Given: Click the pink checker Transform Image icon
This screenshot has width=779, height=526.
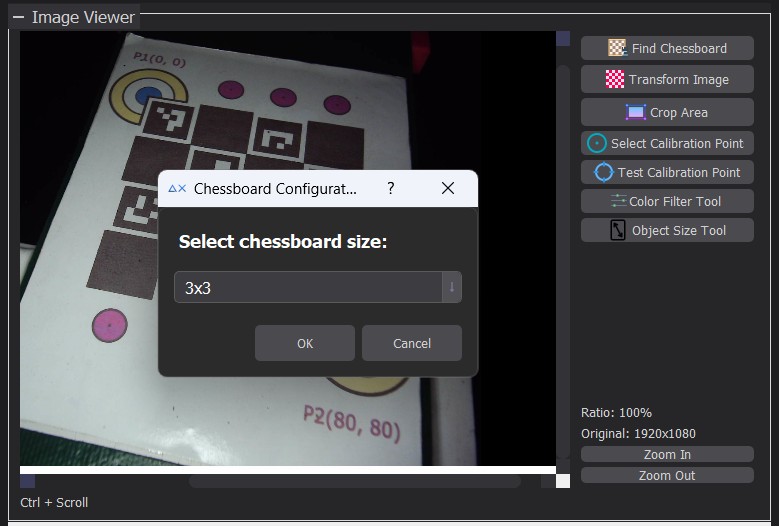Looking at the screenshot, I should (x=615, y=79).
